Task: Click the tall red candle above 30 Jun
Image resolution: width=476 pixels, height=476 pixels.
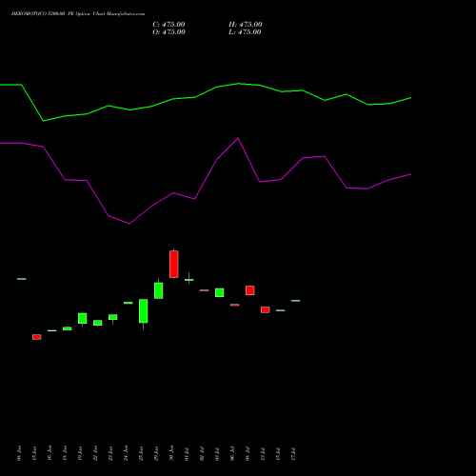Action: coord(174,264)
